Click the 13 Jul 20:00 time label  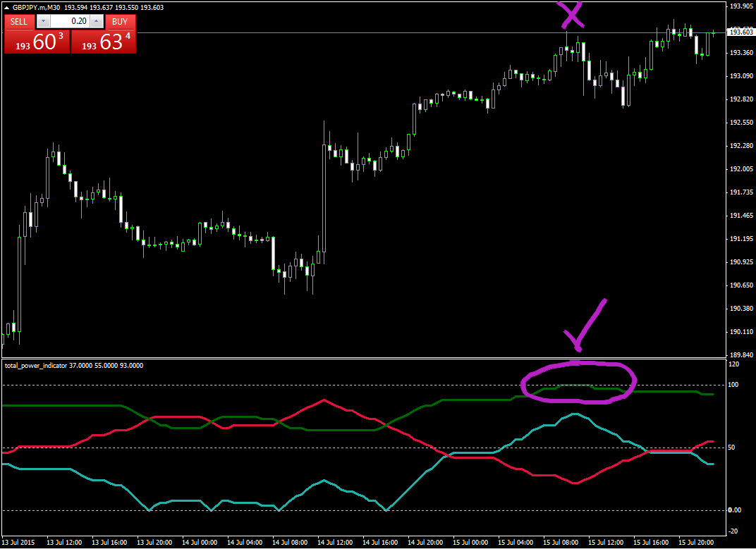pos(154,543)
